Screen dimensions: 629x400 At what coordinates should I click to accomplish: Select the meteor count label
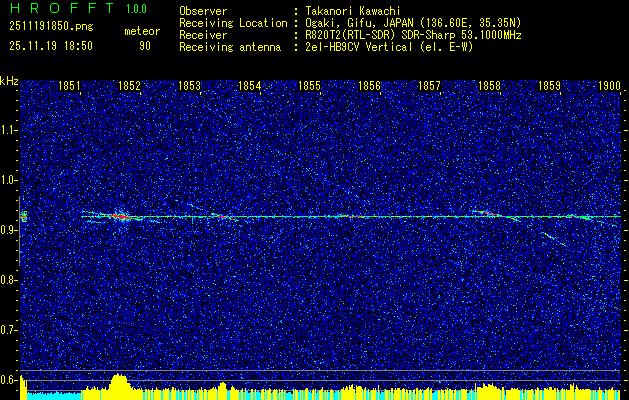coord(142,31)
